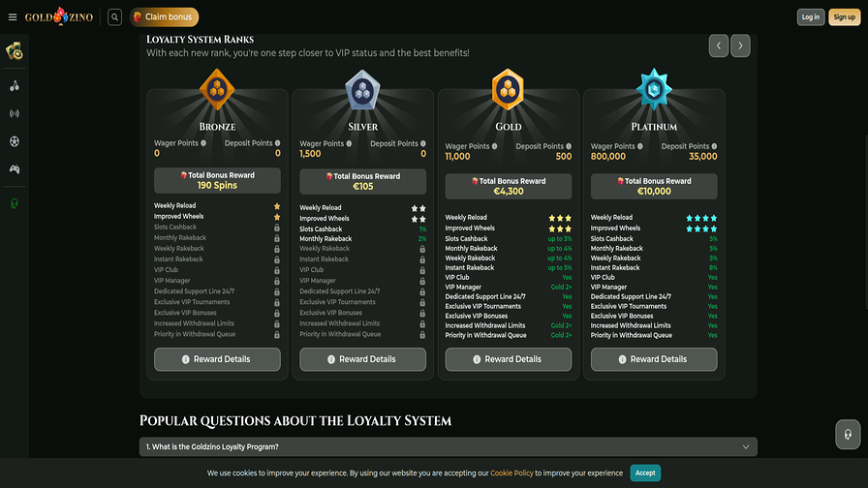Open floating live chat support button
The height and width of the screenshot is (488, 868).
click(848, 434)
